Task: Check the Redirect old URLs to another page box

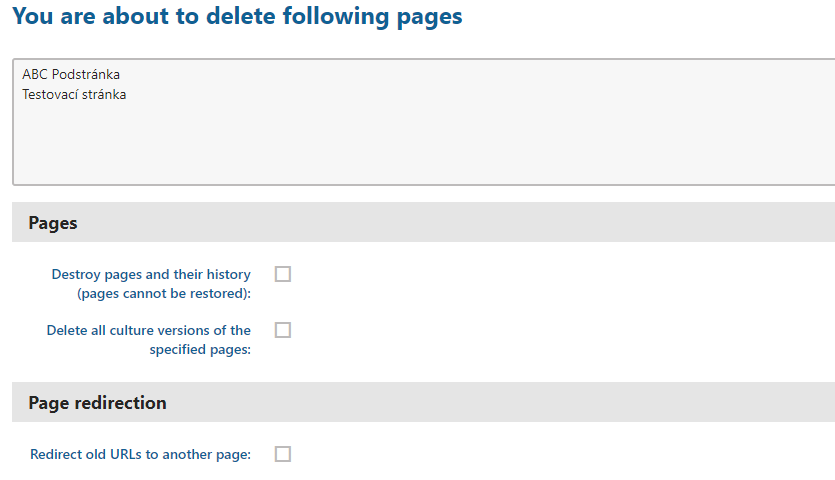Action: point(283,454)
